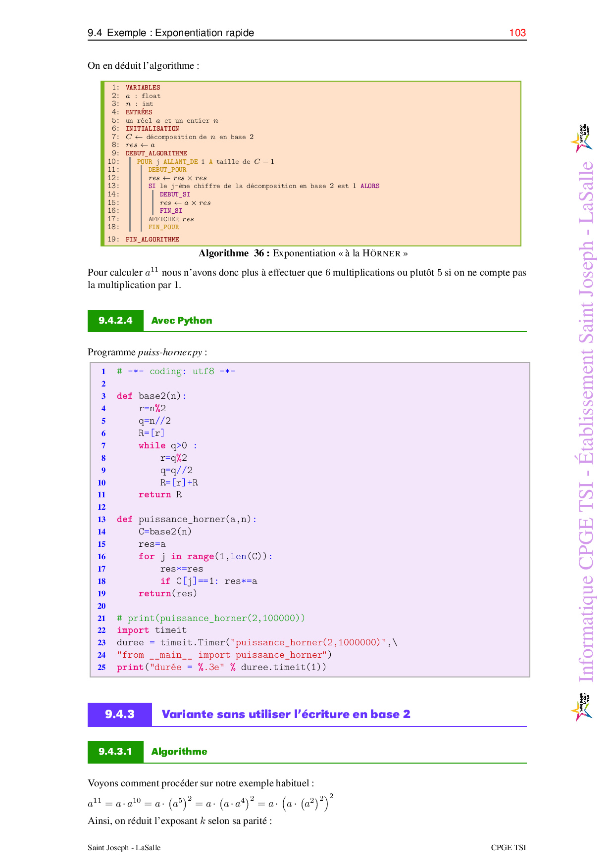Image resolution: width=614 pixels, height=868 pixels.
Task: Select the green 9.4.3.1 section number box
Action: click(115, 752)
